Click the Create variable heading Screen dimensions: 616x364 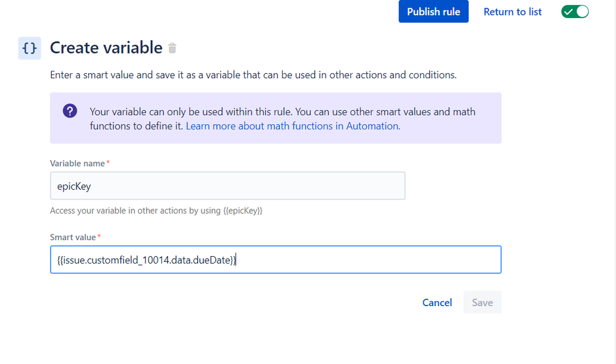(x=106, y=48)
